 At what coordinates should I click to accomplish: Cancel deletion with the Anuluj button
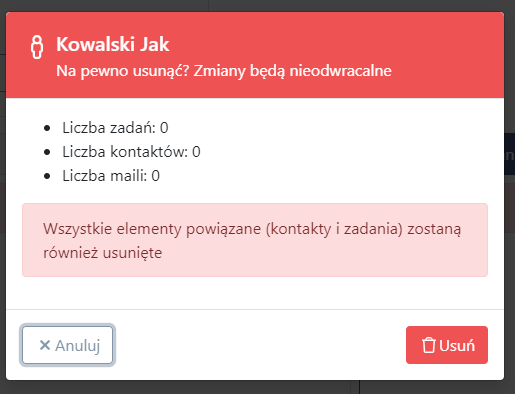click(68, 345)
